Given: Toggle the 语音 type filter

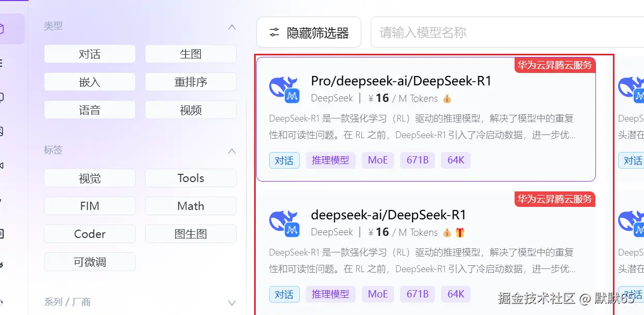Looking at the screenshot, I should (90, 110).
